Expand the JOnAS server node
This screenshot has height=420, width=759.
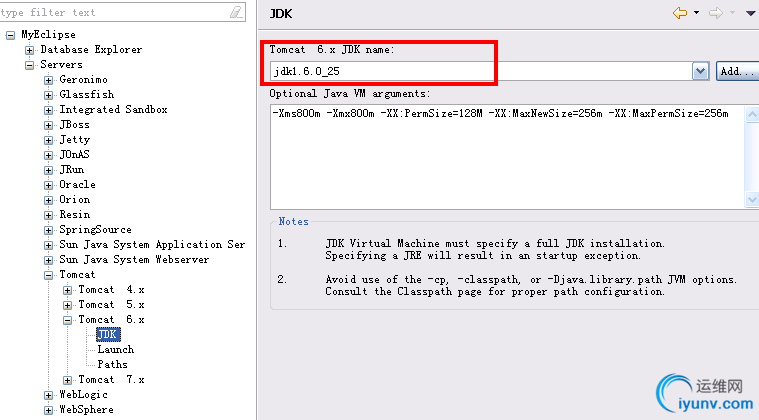click(x=48, y=155)
